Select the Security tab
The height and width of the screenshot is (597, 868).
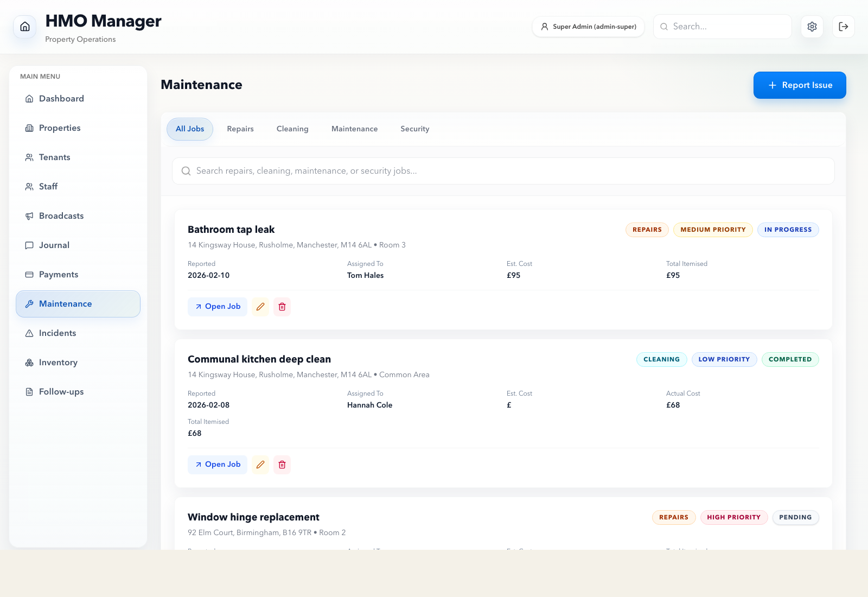pos(414,129)
